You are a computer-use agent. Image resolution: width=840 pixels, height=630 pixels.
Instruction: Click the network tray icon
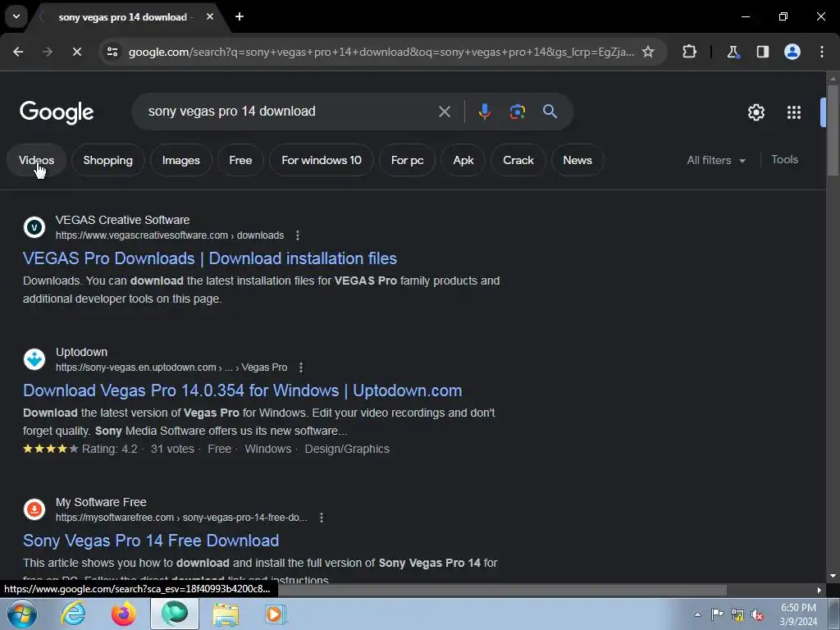click(x=737, y=614)
